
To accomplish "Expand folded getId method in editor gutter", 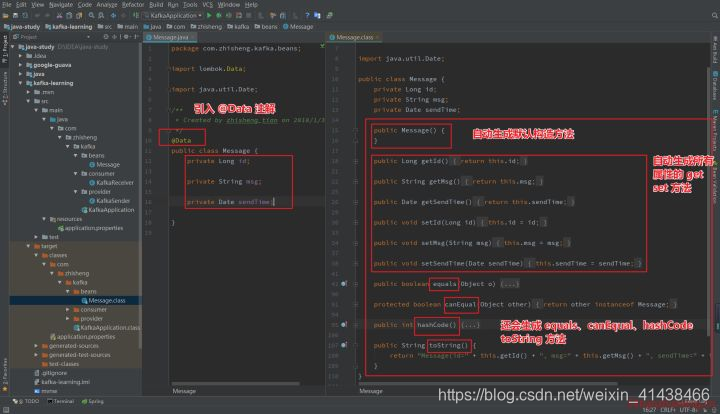I will point(356,161).
